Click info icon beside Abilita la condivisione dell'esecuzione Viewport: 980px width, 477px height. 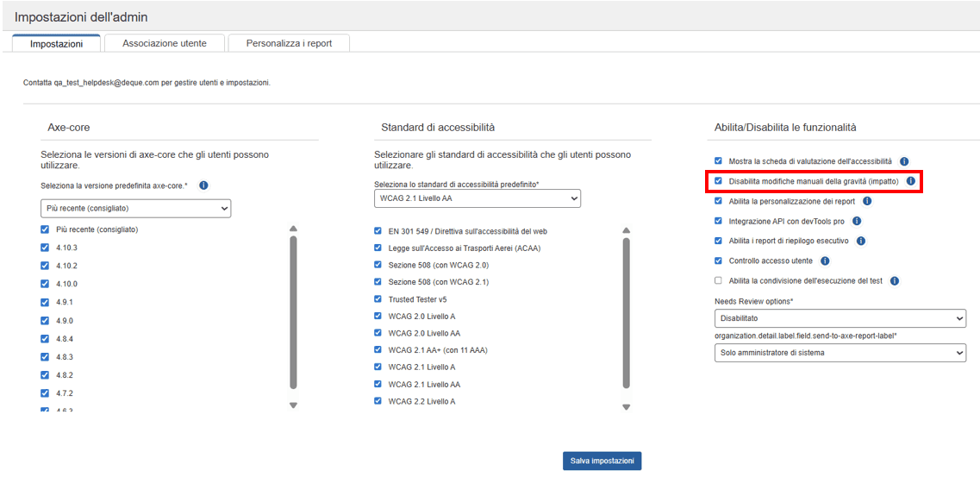point(895,280)
